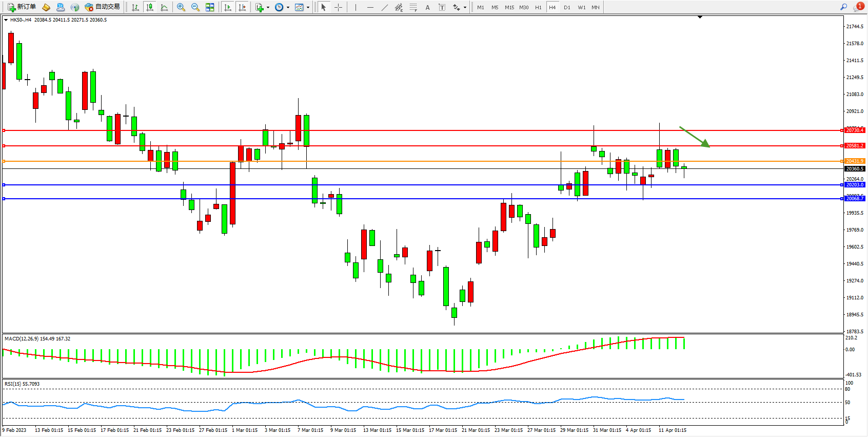Select the draw trendline tool

pyautogui.click(x=384, y=7)
